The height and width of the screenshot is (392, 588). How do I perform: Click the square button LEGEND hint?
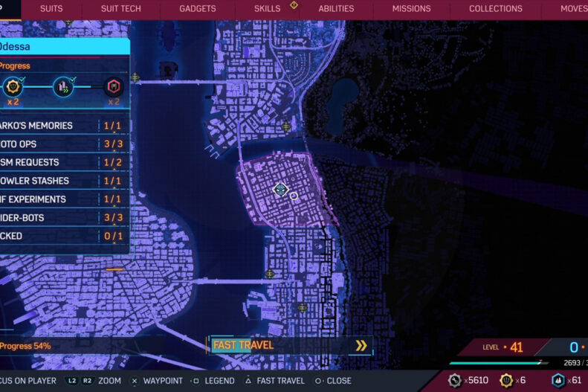click(x=196, y=381)
